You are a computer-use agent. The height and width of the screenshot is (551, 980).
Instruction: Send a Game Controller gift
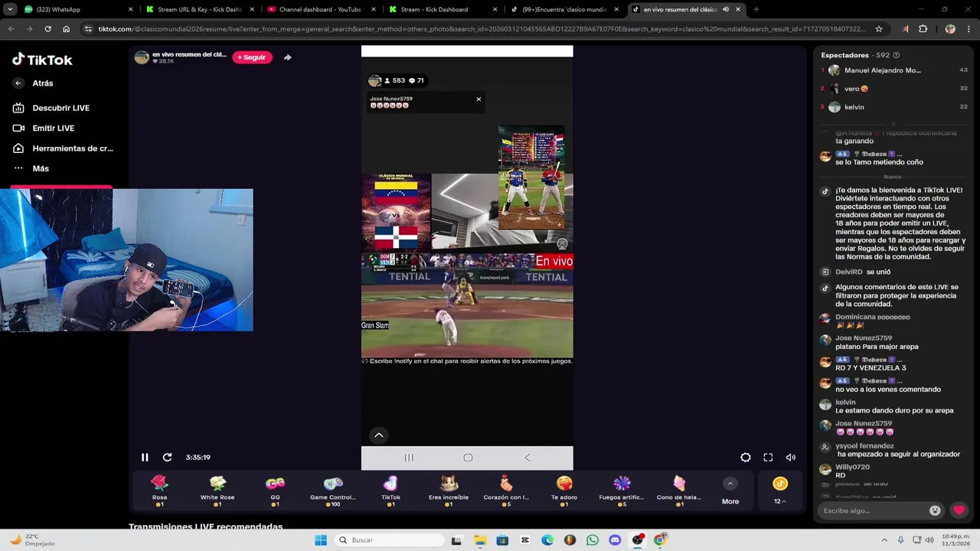(333, 491)
